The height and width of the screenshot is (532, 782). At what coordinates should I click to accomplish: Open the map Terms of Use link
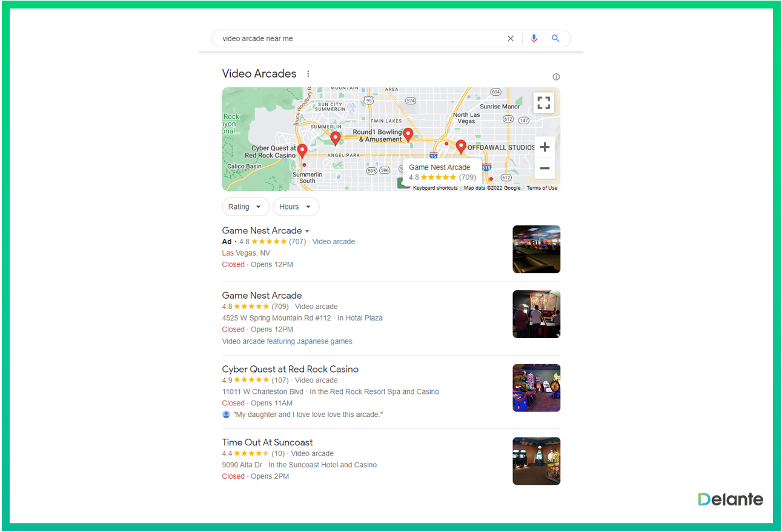tap(542, 188)
